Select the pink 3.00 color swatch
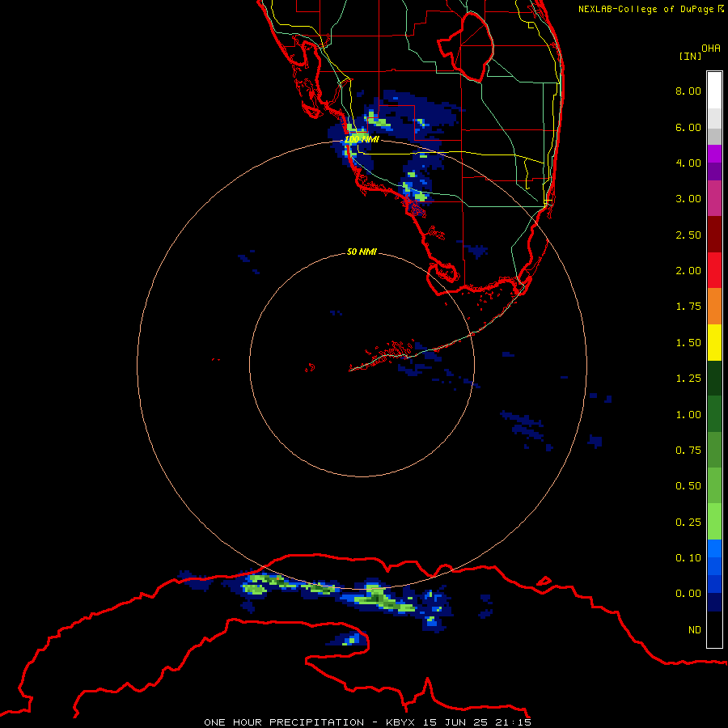Viewport: 728px width, 728px height. [x=714, y=198]
